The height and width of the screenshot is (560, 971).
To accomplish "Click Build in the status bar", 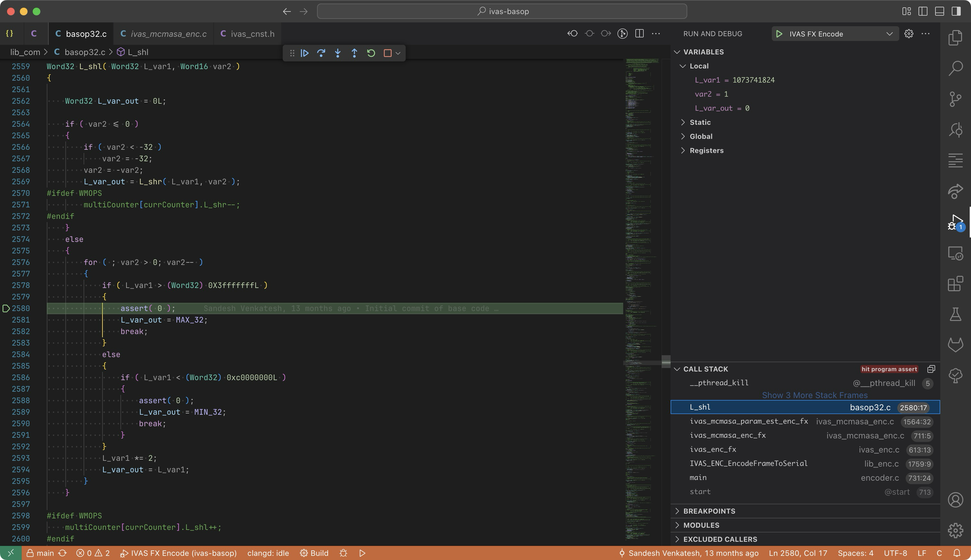I will point(314,553).
